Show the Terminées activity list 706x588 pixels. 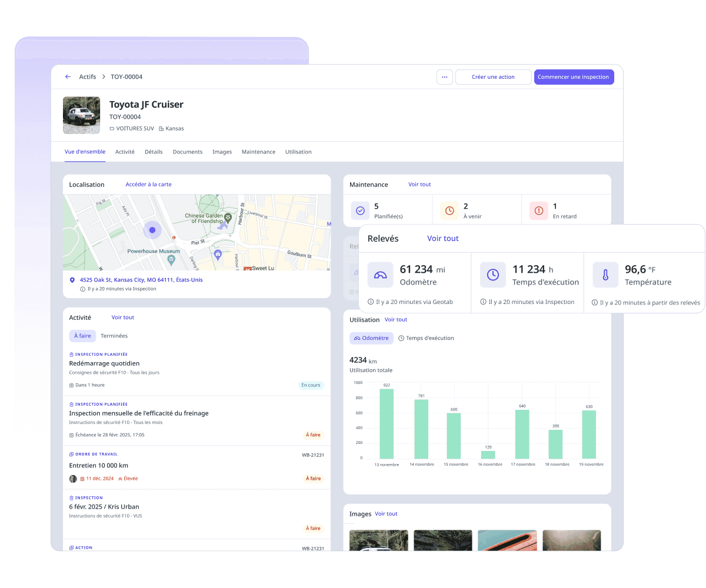pos(114,336)
